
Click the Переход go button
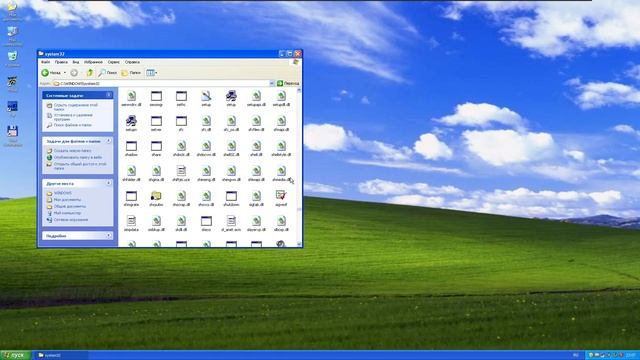pos(288,83)
